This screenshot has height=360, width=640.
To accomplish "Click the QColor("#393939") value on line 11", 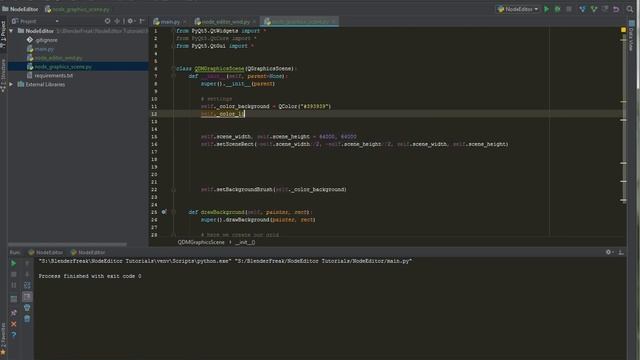I will pyautogui.click(x=304, y=107).
